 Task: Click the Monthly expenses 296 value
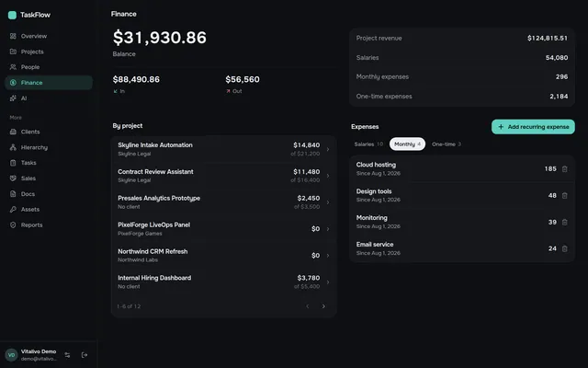click(561, 76)
